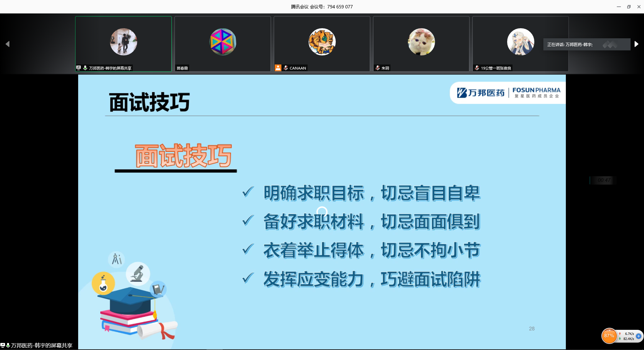644x350 pixels.
Task: Click bullet 发挥应变能力，巧避面试陷阱
Action: pyautogui.click(x=372, y=279)
